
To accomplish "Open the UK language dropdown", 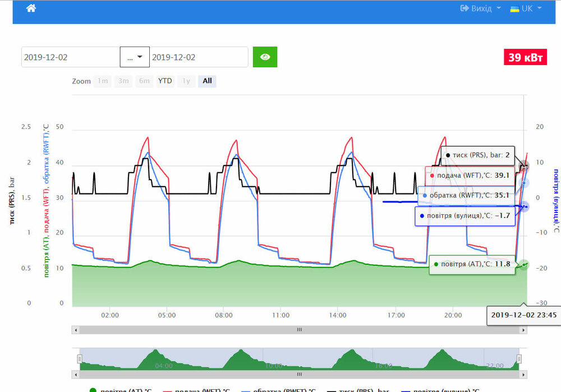I will (526, 8).
